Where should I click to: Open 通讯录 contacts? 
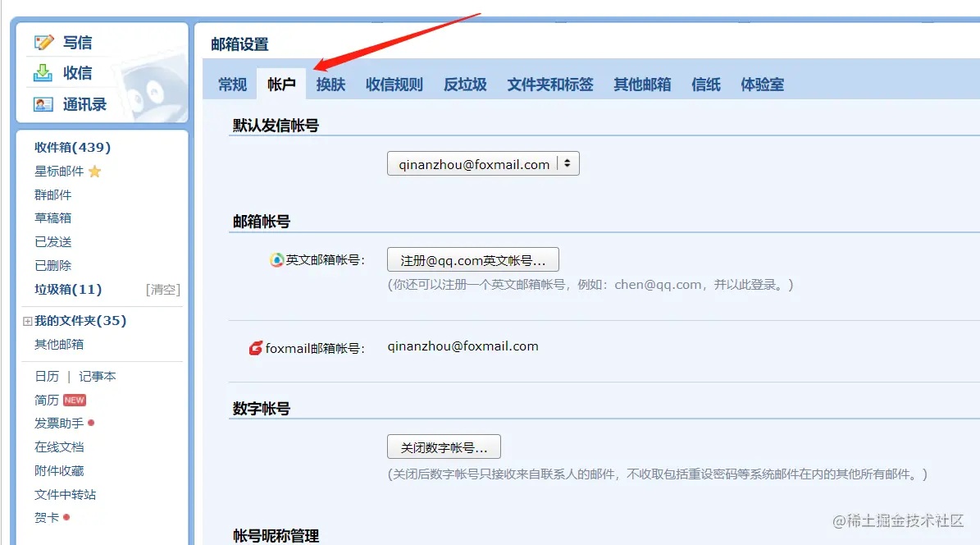click(84, 104)
